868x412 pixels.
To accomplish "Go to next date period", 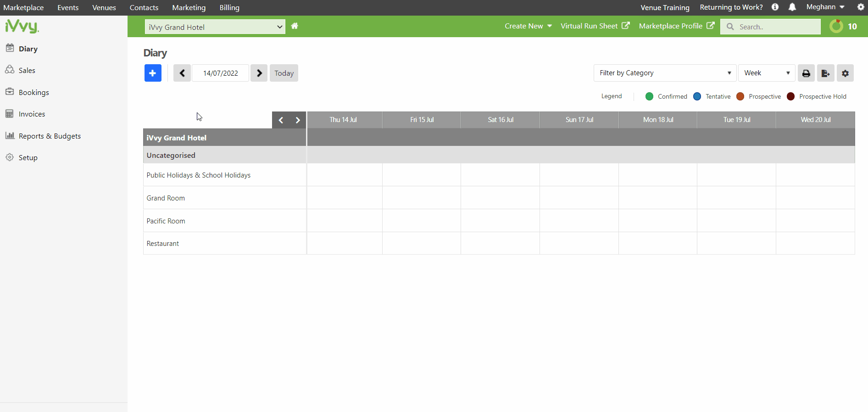I will click(x=259, y=73).
